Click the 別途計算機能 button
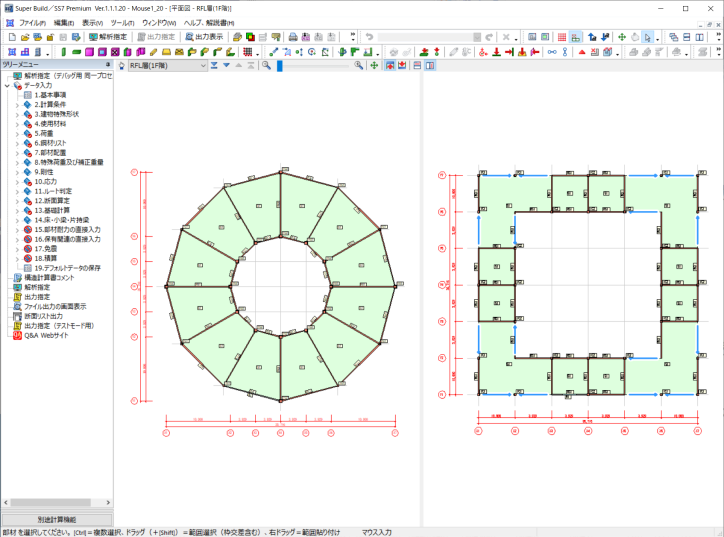Screen dimensions: 724x537 tap(56, 519)
